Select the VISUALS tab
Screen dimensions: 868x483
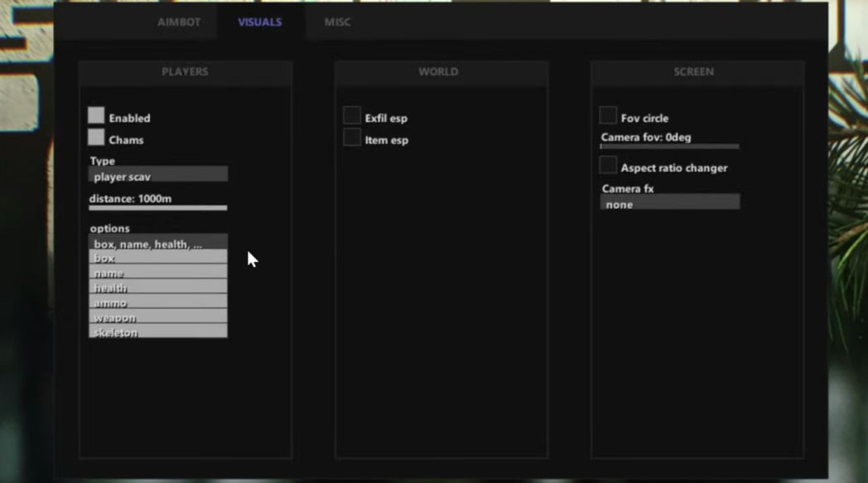pyautogui.click(x=260, y=22)
